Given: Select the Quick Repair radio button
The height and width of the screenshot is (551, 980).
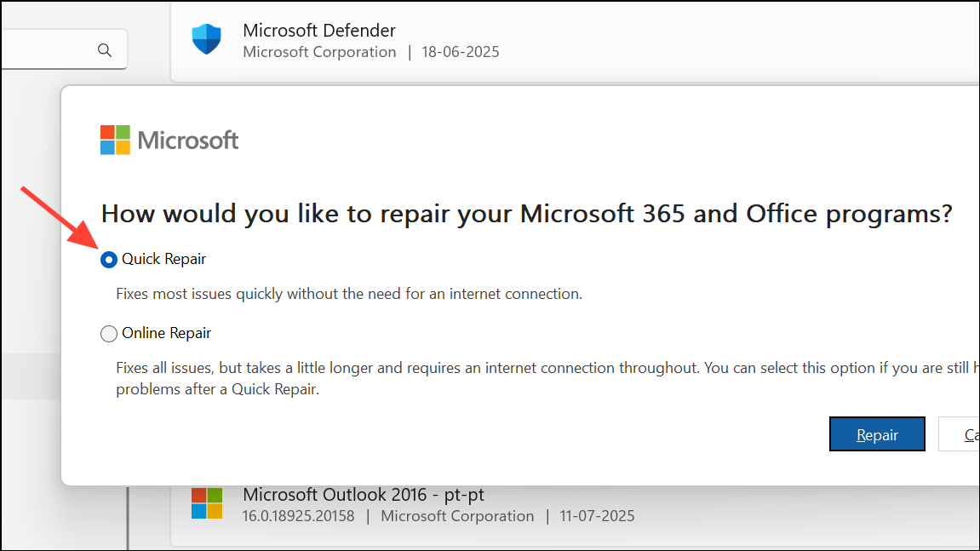Looking at the screenshot, I should 108,260.
